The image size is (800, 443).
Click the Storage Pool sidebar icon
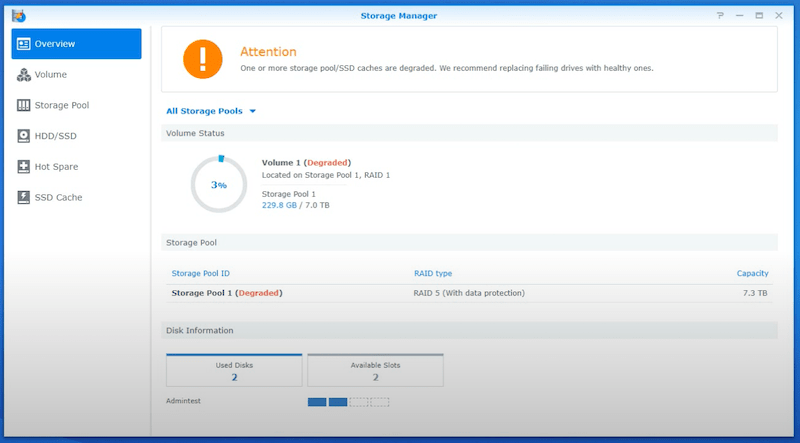[24, 106]
